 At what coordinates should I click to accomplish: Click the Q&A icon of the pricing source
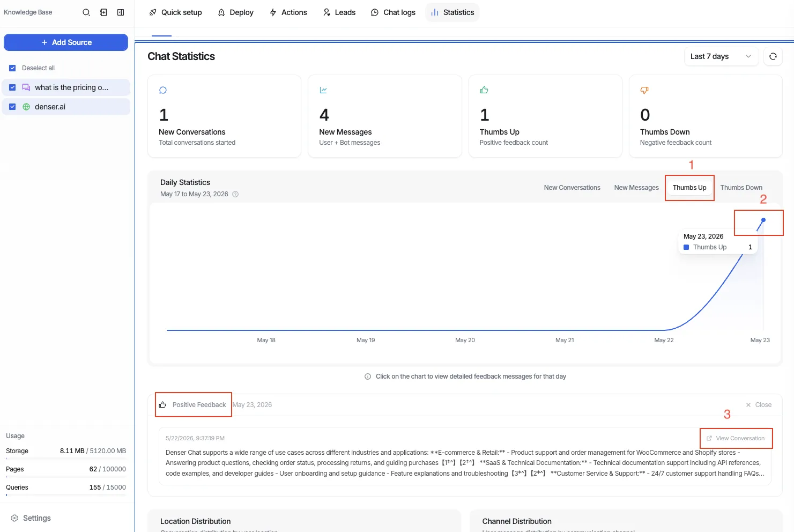(26, 87)
